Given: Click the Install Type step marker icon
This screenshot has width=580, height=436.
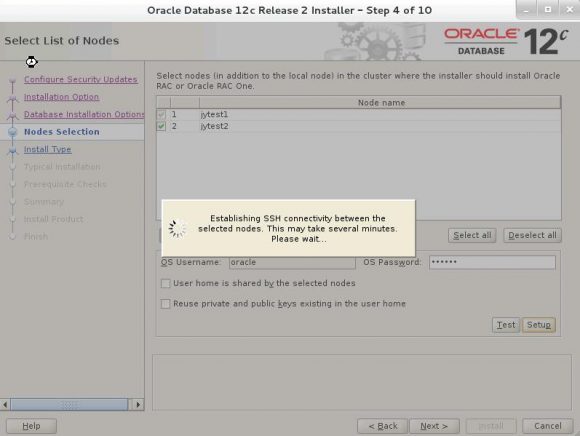Looking at the screenshot, I should pos(13,150).
